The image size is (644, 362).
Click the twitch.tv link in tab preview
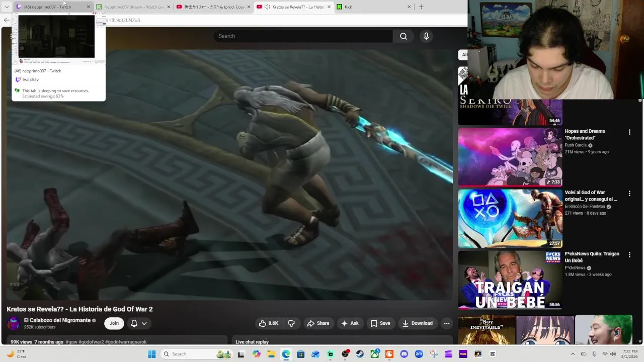(x=31, y=79)
